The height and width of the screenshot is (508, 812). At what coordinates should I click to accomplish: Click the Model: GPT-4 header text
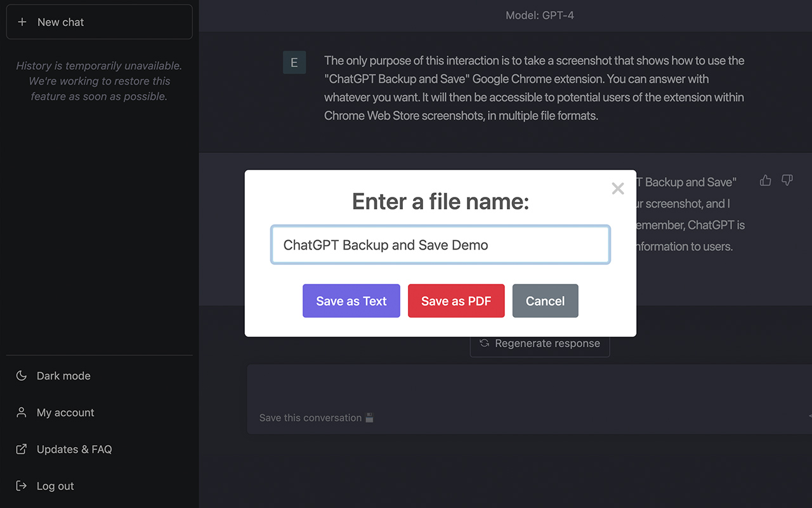point(540,15)
